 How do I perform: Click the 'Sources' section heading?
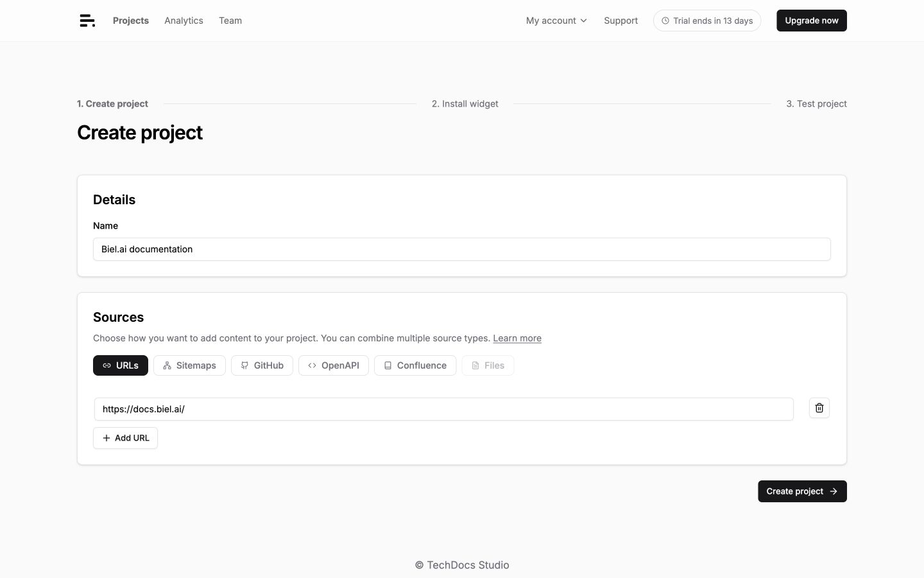click(118, 317)
